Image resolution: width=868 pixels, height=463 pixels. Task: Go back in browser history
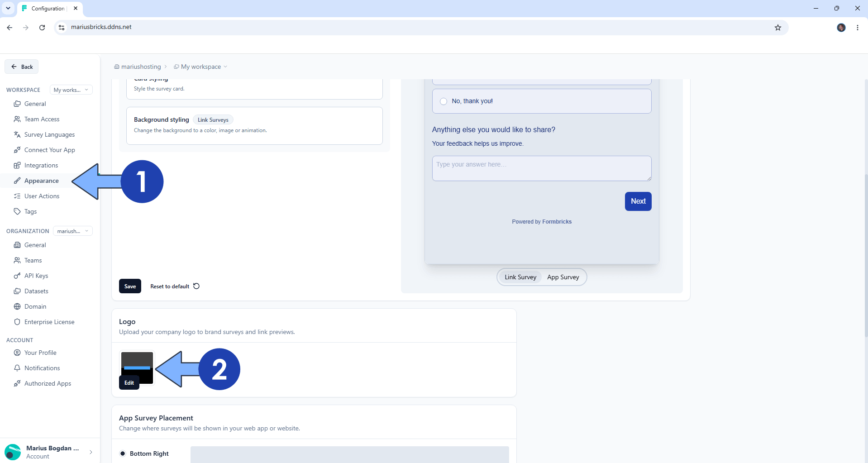click(10, 27)
